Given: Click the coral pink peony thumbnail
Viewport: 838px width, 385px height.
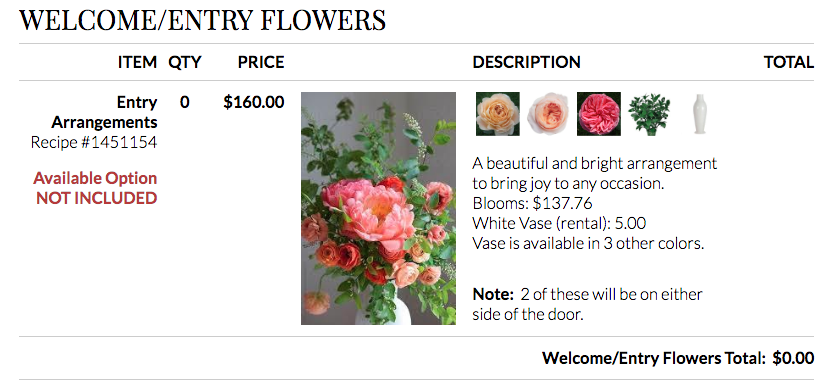Looking at the screenshot, I should click(599, 114).
